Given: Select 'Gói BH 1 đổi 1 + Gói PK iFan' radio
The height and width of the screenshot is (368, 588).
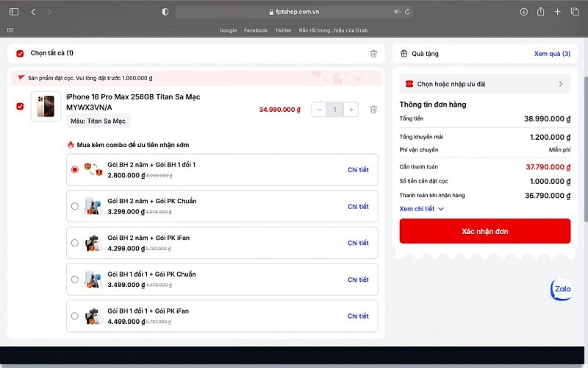Looking at the screenshot, I should (x=74, y=316).
